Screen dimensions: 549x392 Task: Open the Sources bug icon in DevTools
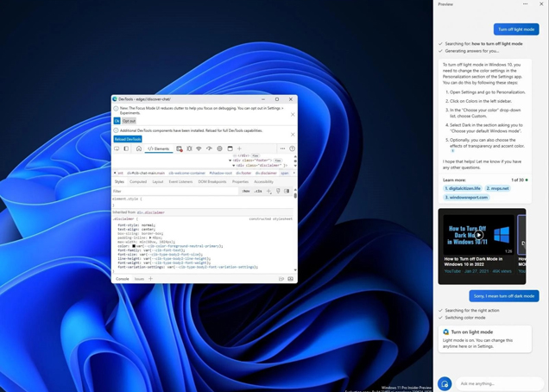189,149
